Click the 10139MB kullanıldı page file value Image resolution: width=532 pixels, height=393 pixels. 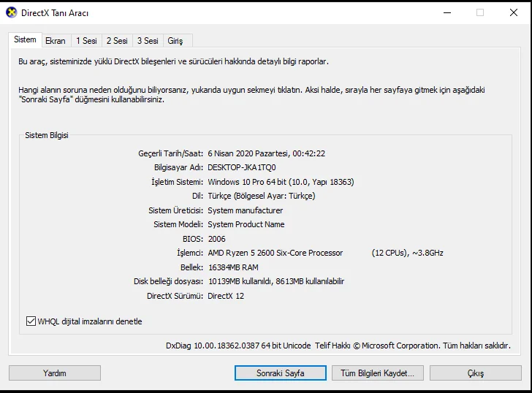[276, 281]
